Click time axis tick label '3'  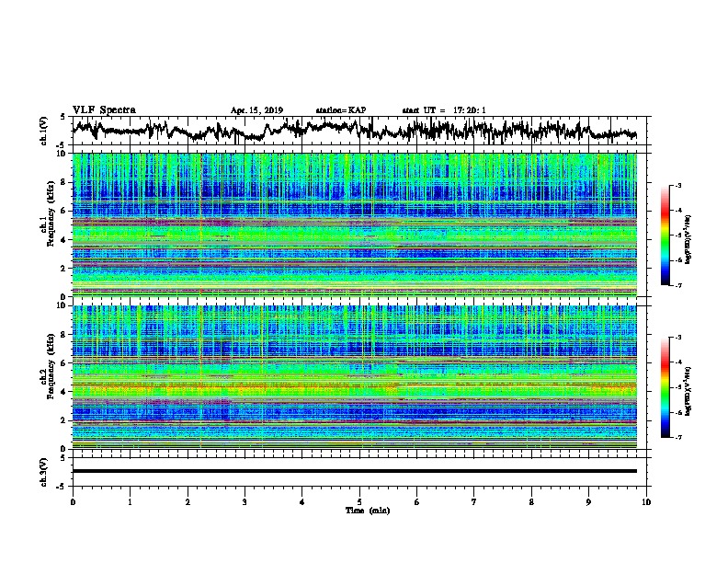pos(245,502)
